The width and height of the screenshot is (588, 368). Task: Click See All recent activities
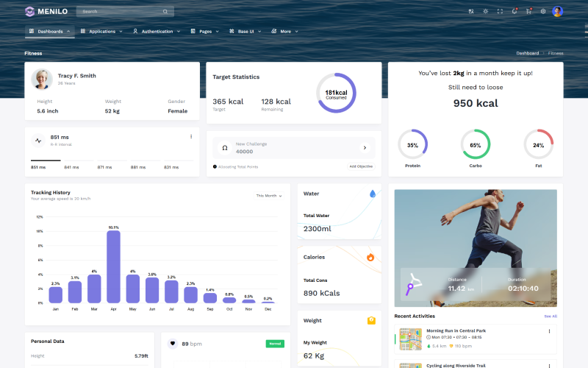(550, 316)
